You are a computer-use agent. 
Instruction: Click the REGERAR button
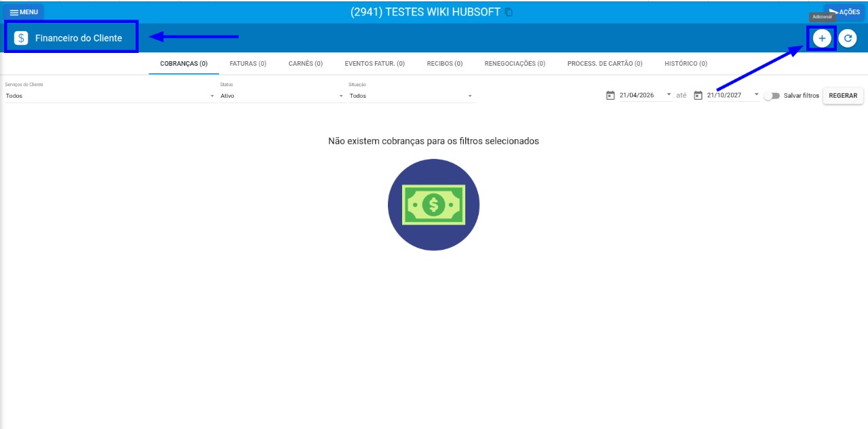point(843,96)
